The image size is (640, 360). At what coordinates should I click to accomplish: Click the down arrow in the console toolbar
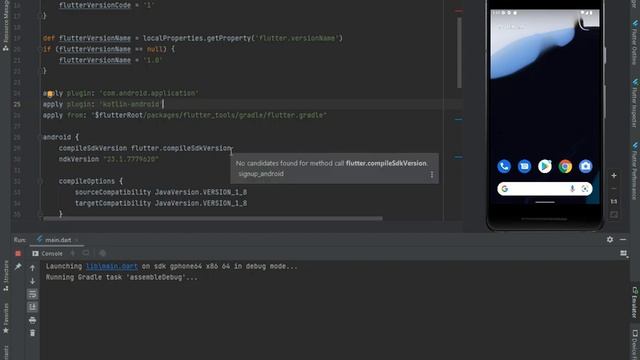tap(33, 281)
